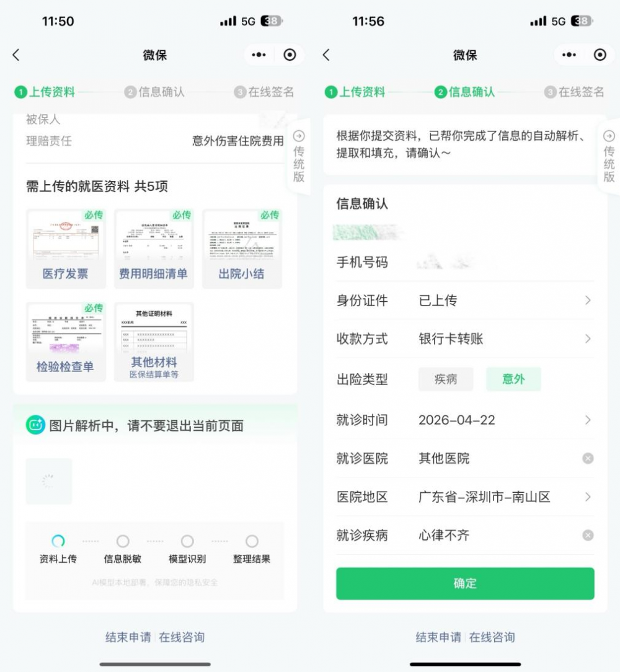
Task: Tap the green robot icon beside 图片解析中
Action: tap(35, 425)
